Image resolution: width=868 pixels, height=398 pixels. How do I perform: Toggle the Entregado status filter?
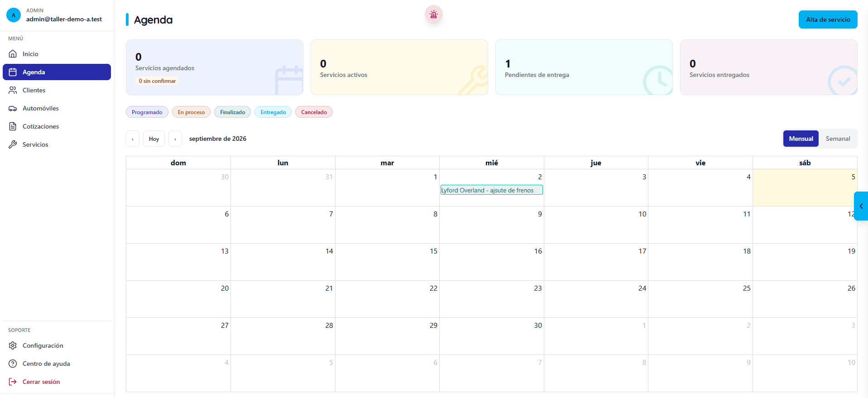point(273,112)
